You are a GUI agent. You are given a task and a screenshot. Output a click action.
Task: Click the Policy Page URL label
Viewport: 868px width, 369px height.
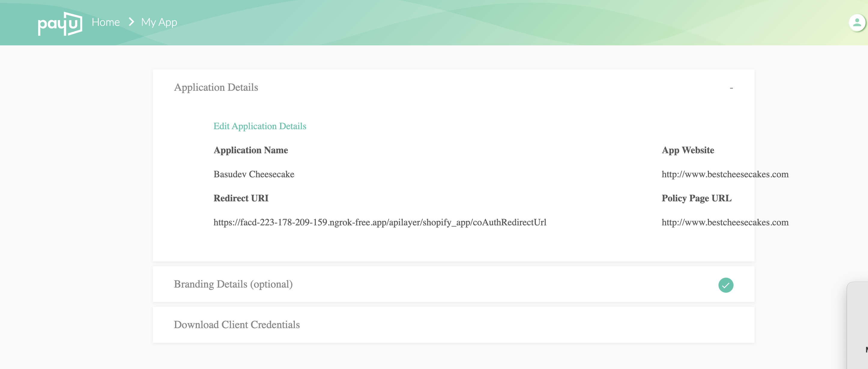(697, 198)
